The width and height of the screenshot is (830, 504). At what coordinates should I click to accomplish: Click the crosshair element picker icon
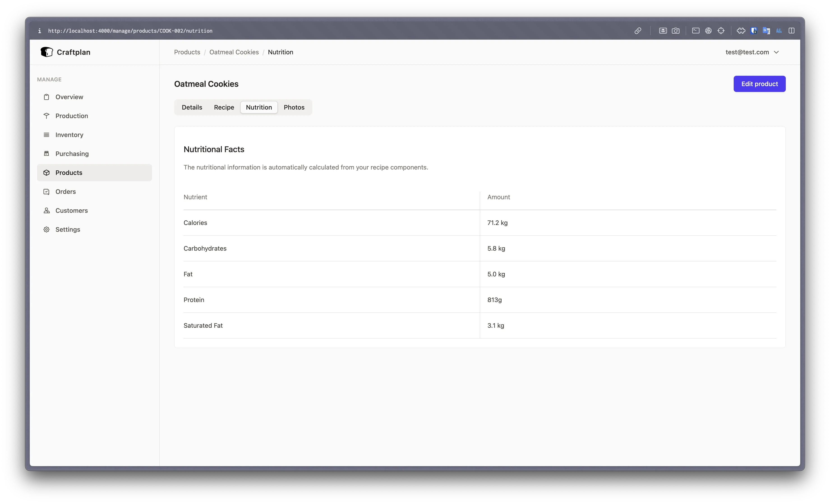point(721,31)
